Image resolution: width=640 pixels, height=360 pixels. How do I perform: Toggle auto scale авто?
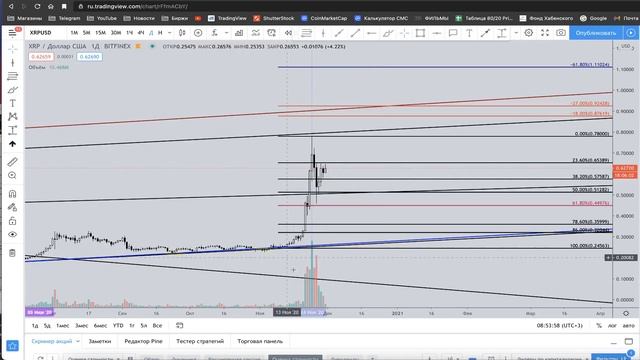pyautogui.click(x=629, y=325)
